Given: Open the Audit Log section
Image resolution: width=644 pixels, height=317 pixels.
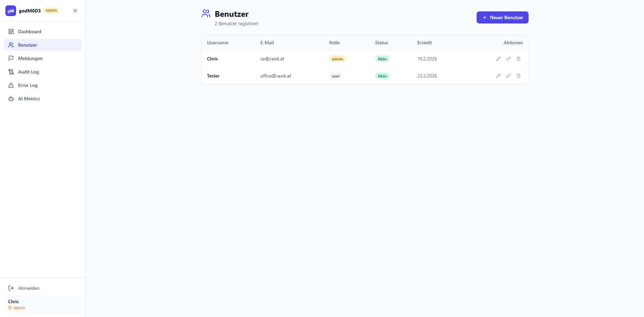Looking at the screenshot, I should pos(29,72).
